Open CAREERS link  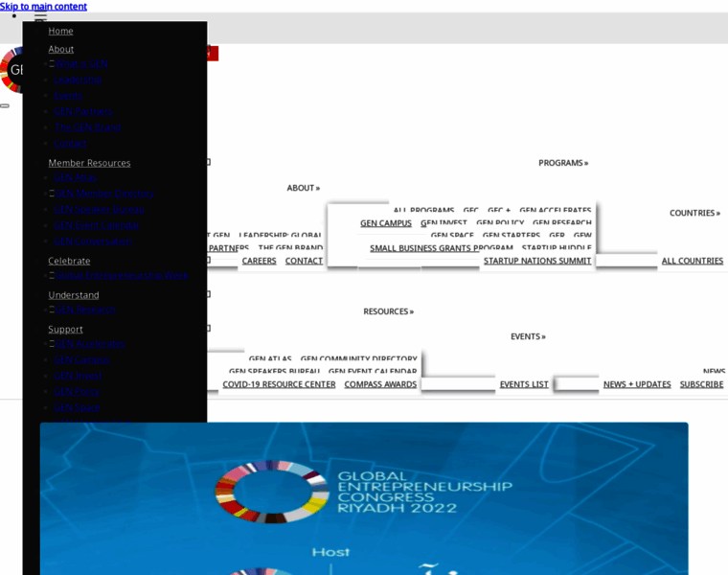pos(259,261)
